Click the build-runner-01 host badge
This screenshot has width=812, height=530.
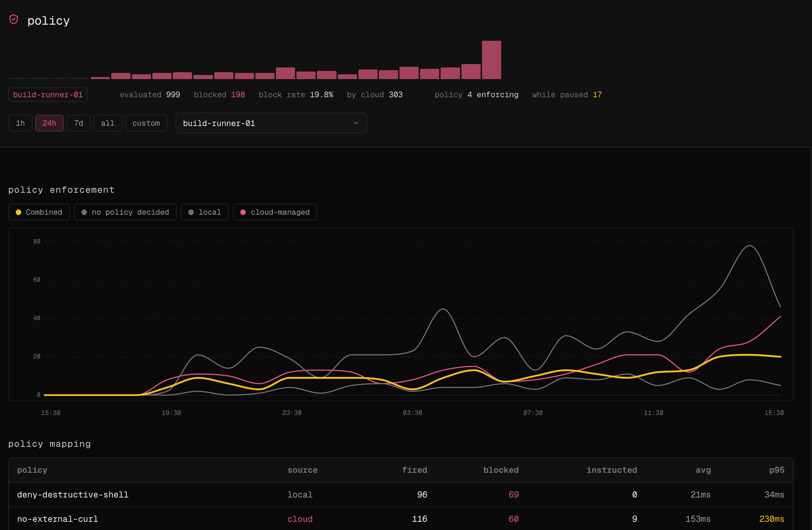pyautogui.click(x=48, y=95)
